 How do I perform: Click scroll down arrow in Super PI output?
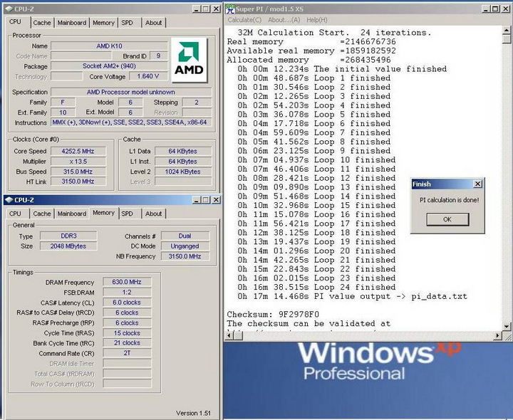pos(507,326)
